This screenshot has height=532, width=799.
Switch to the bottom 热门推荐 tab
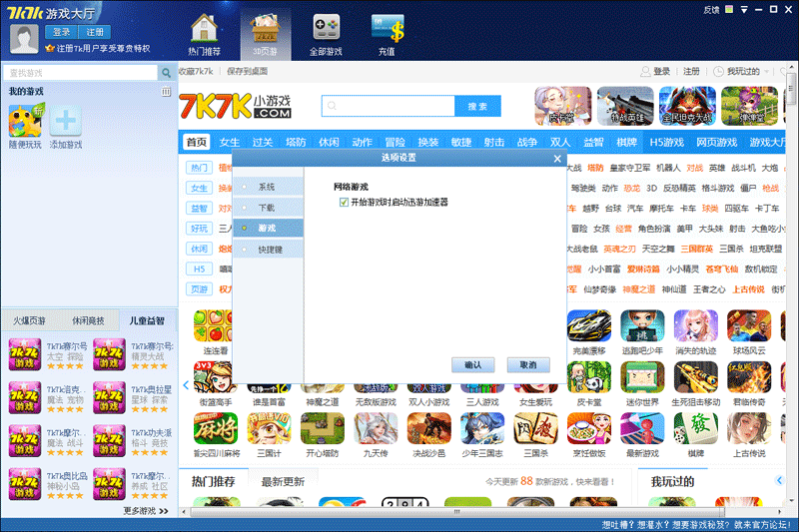click(213, 482)
